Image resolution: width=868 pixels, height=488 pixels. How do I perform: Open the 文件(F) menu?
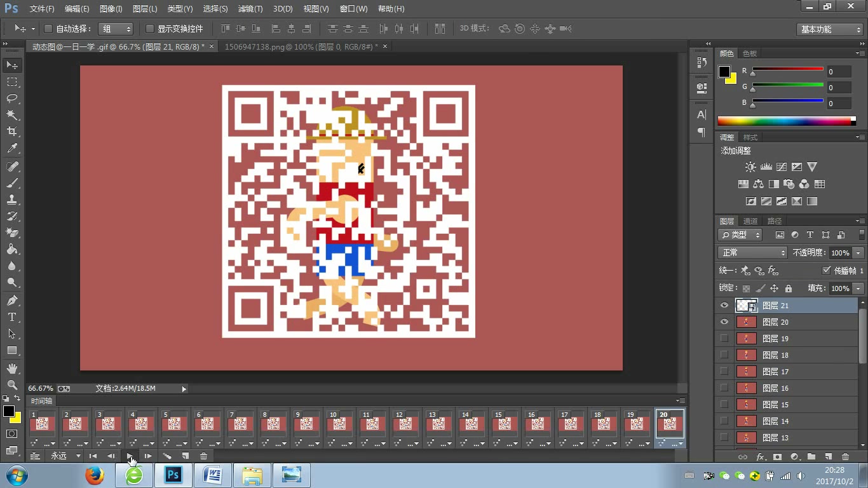pyautogui.click(x=42, y=9)
